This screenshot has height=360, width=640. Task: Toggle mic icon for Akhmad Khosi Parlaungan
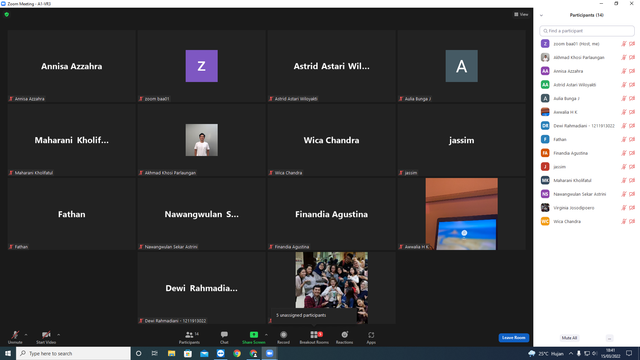[624, 58]
